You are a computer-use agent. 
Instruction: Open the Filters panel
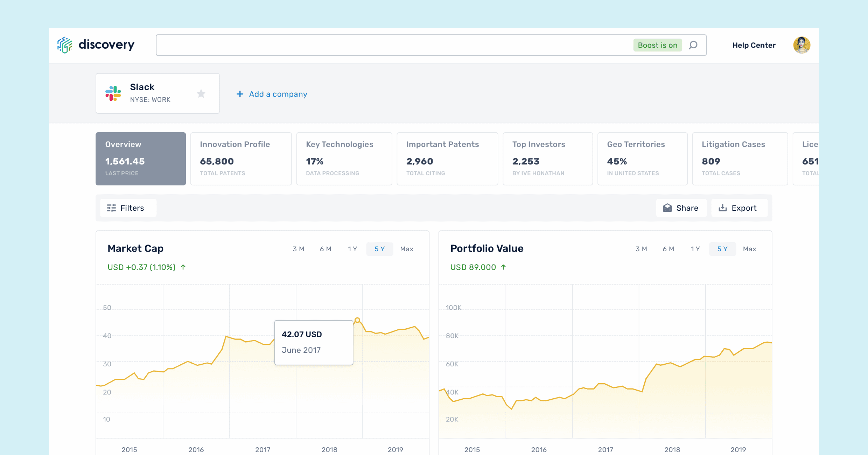point(128,208)
